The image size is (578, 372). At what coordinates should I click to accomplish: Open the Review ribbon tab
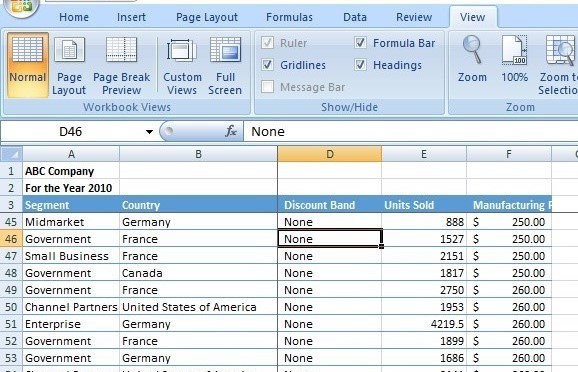point(414,17)
